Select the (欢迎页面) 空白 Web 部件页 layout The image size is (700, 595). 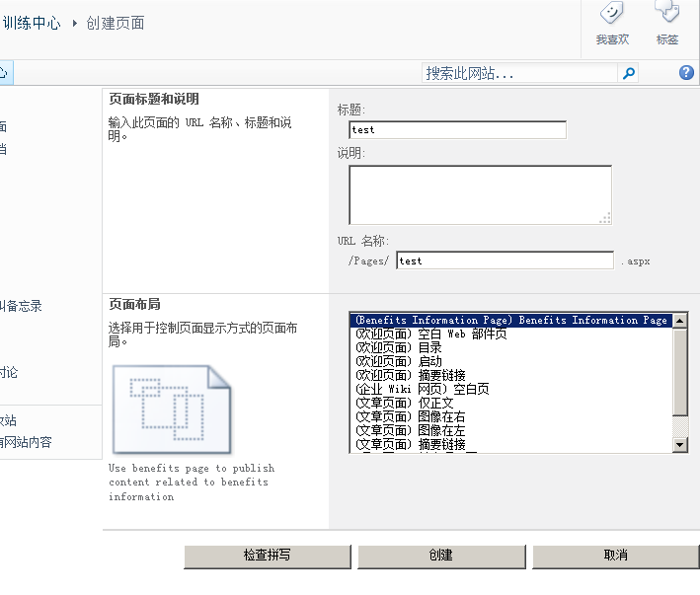point(510,335)
